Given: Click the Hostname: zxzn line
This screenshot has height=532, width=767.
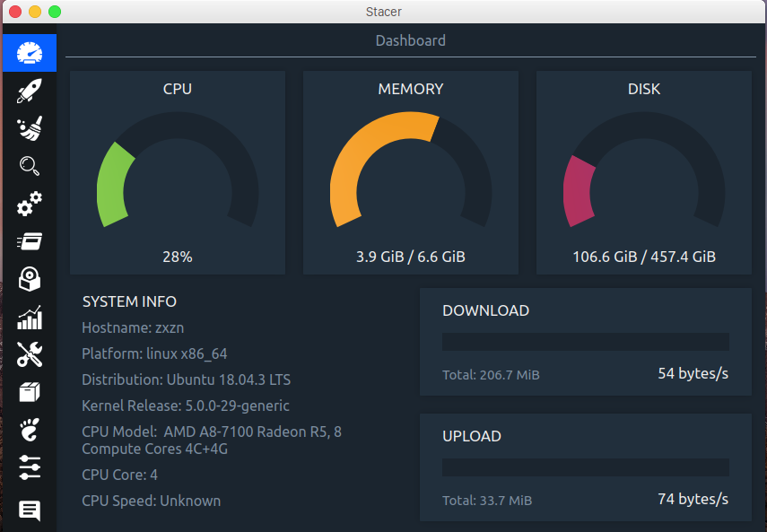Looking at the screenshot, I should (133, 327).
